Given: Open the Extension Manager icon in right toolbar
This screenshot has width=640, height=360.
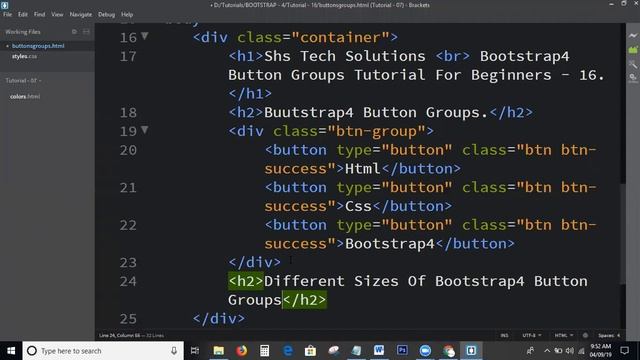Looking at the screenshot, I should click(633, 50).
